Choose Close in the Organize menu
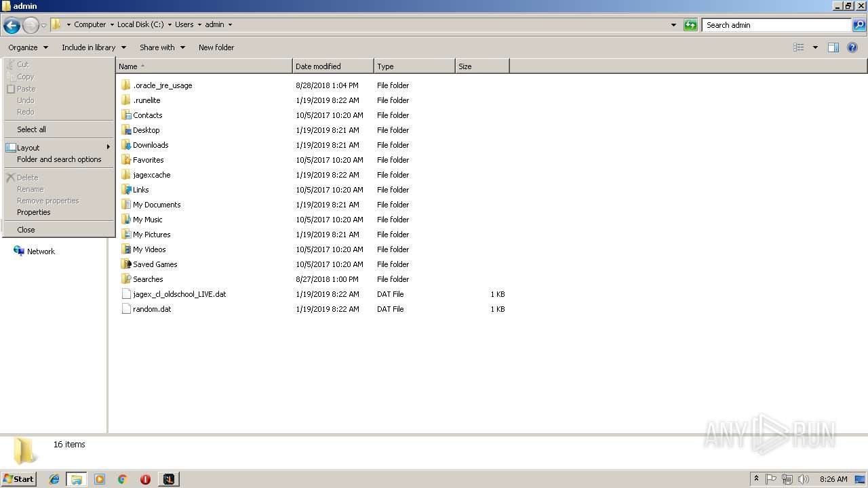 pyautogui.click(x=59, y=230)
